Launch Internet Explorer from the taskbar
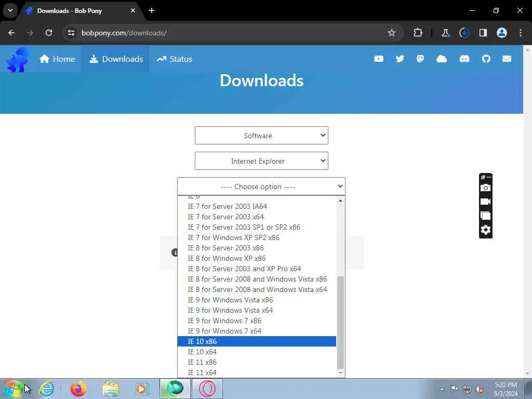The height and width of the screenshot is (399, 532). 46,389
